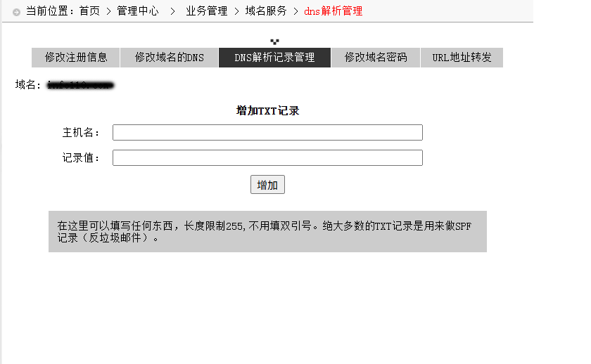591x364 pixels.
Task: Open the URL地址转发 tab
Action: (462, 58)
